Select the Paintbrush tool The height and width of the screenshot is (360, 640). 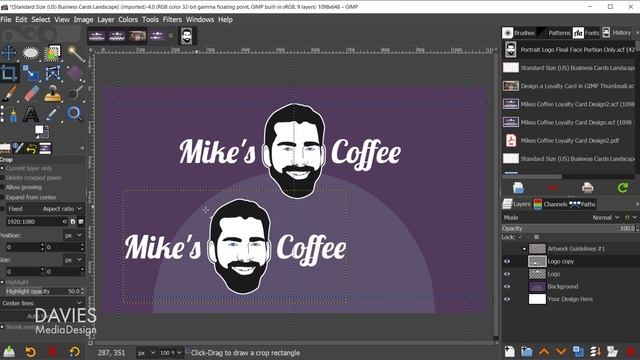point(9,93)
